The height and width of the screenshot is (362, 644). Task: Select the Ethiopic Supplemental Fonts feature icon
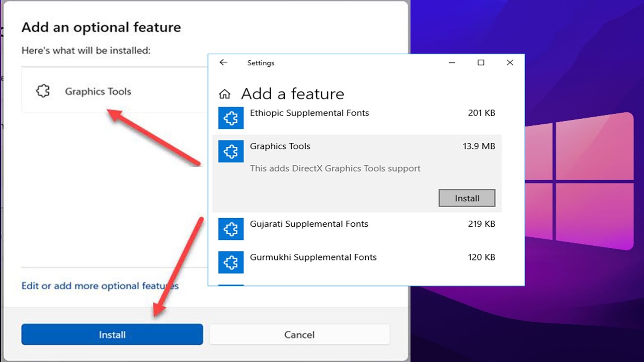[231, 118]
